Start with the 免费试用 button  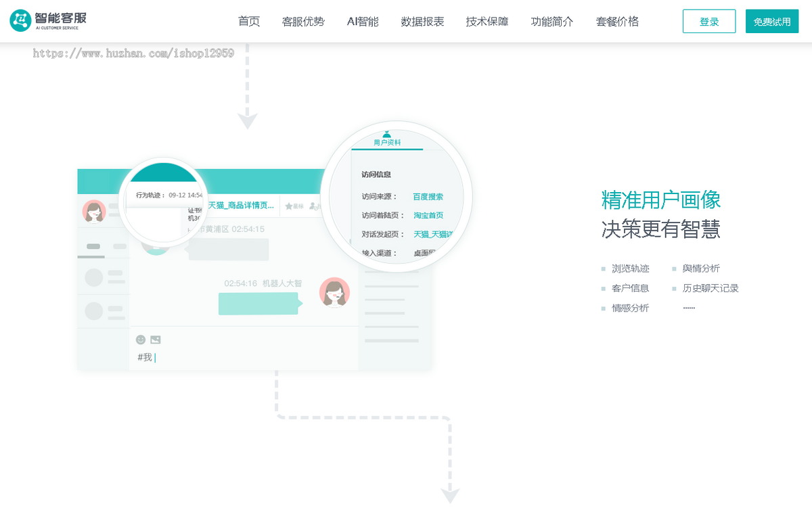(772, 21)
